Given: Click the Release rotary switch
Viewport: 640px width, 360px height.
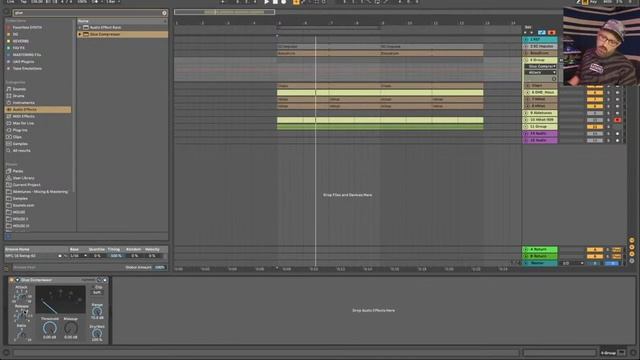Looking at the screenshot, I should 22,315.
